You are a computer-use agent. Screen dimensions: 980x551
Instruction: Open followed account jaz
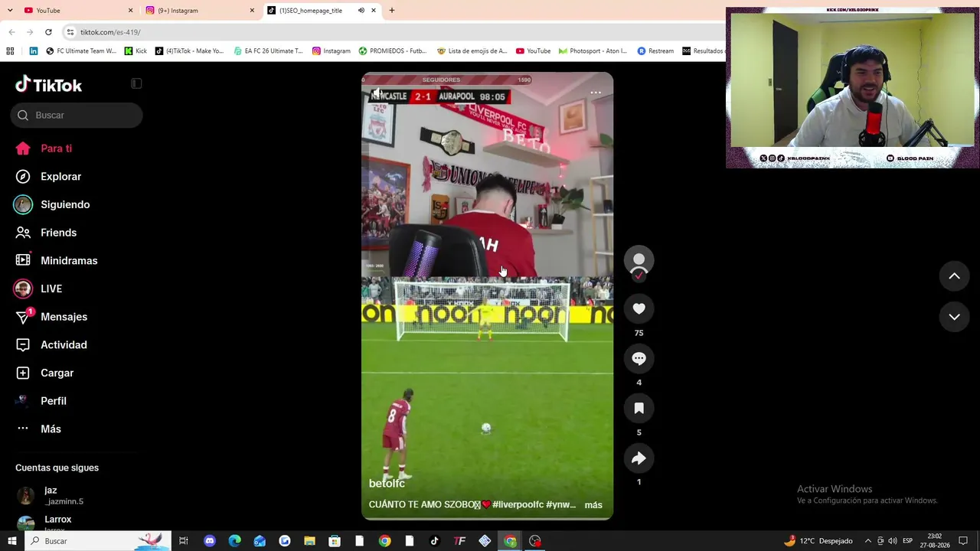[x=50, y=496]
